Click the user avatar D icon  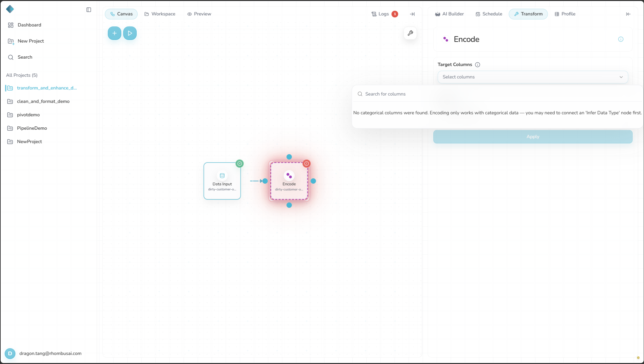pyautogui.click(x=10, y=354)
